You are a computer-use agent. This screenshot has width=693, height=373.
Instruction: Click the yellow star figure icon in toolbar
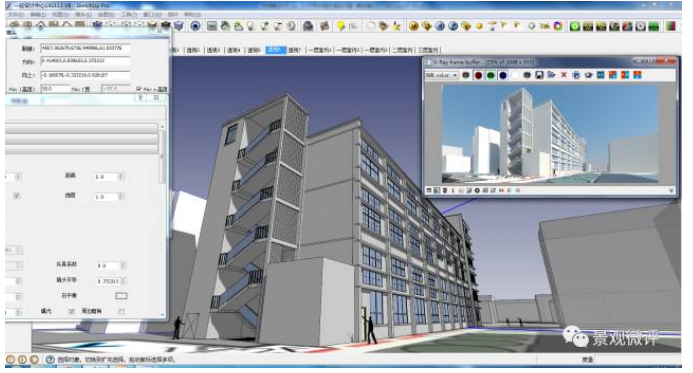397,26
